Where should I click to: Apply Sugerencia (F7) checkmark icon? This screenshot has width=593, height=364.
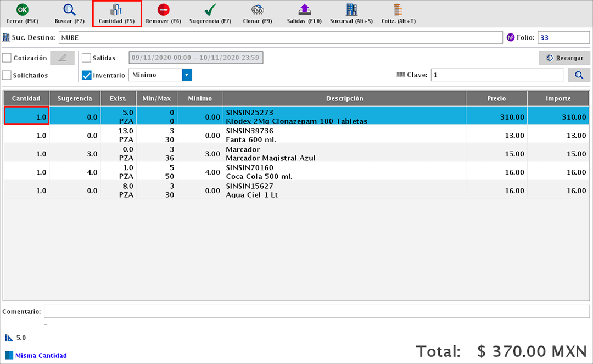click(x=210, y=10)
